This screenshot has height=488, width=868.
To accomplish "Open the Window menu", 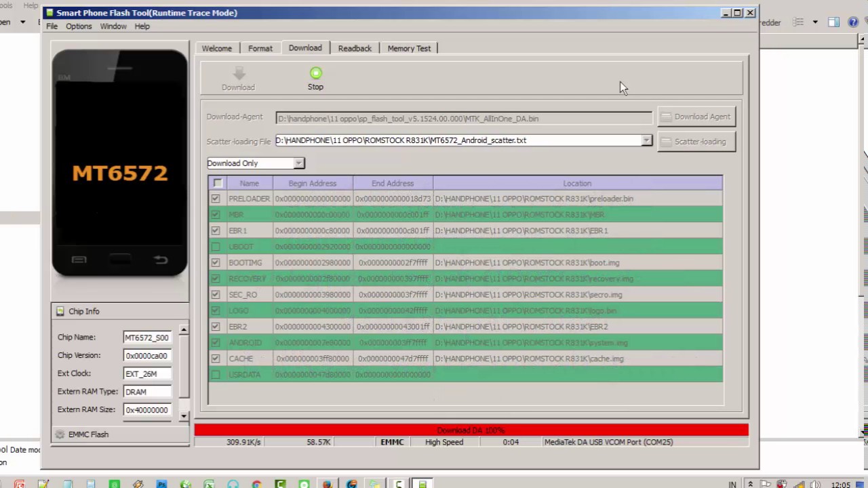I will [113, 26].
